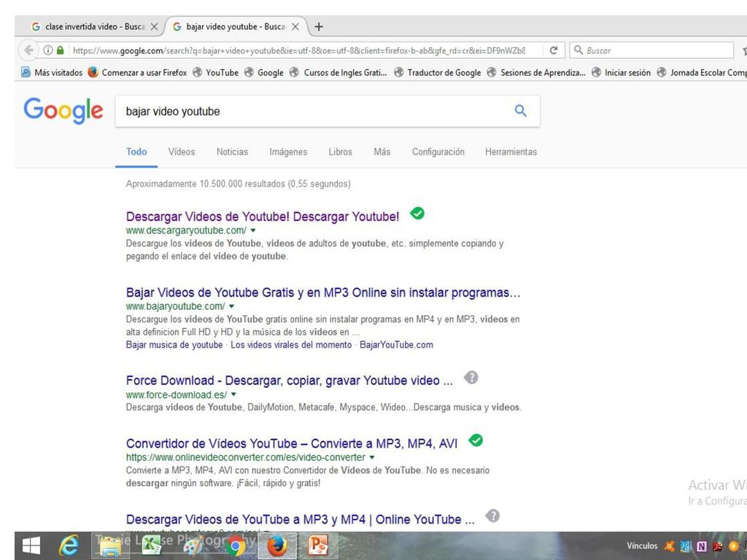Close the 'clase invertida video' tab
Image resolution: width=747 pixels, height=560 pixels.
tap(154, 27)
